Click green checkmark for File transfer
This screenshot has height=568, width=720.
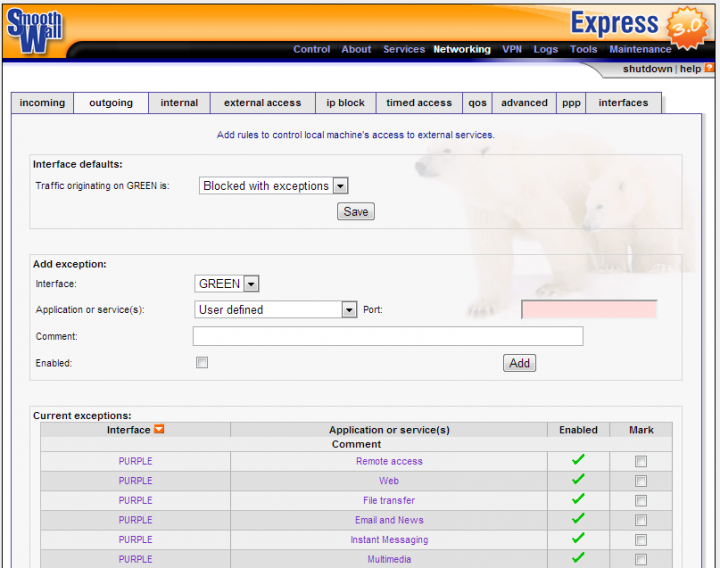(578, 499)
